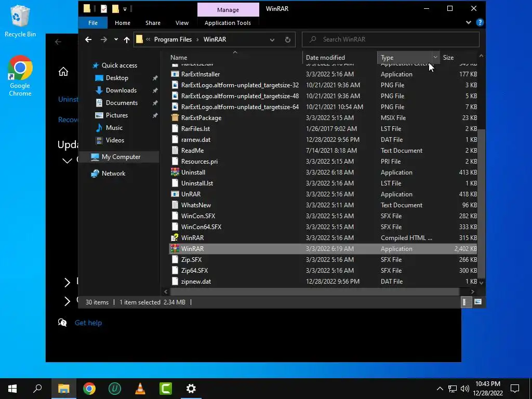Select the RarExtPackage MSIX file icon
Image resolution: width=532 pixels, height=399 pixels.
(175, 118)
